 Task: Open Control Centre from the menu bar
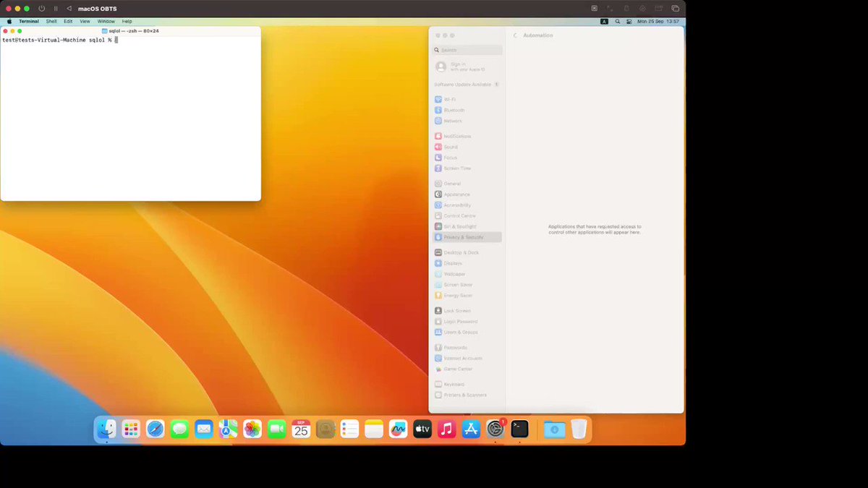tap(629, 22)
